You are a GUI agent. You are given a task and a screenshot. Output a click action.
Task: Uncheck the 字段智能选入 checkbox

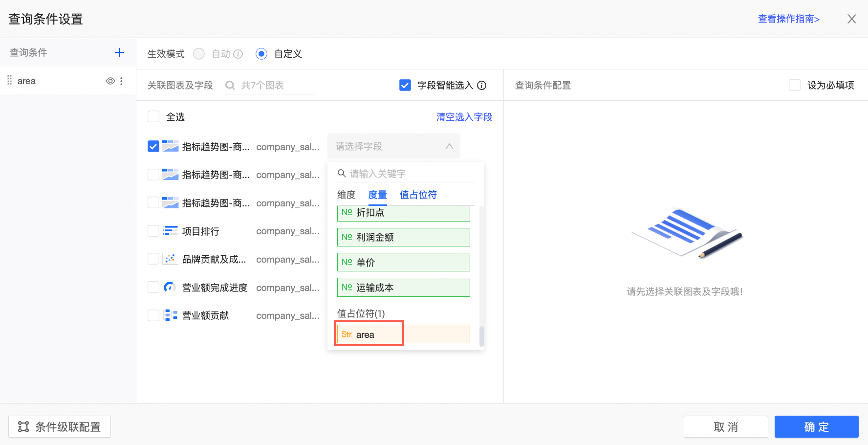(405, 86)
